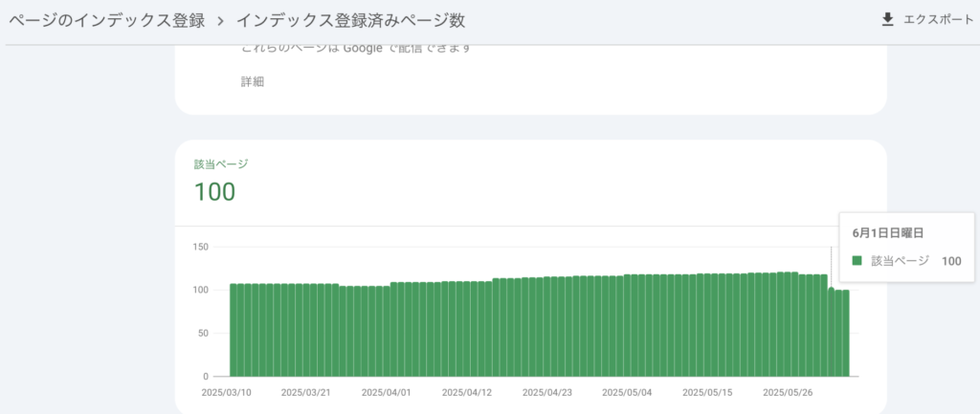Click green 該当ページ legend square in tooltip
980x414 pixels.
857,261
